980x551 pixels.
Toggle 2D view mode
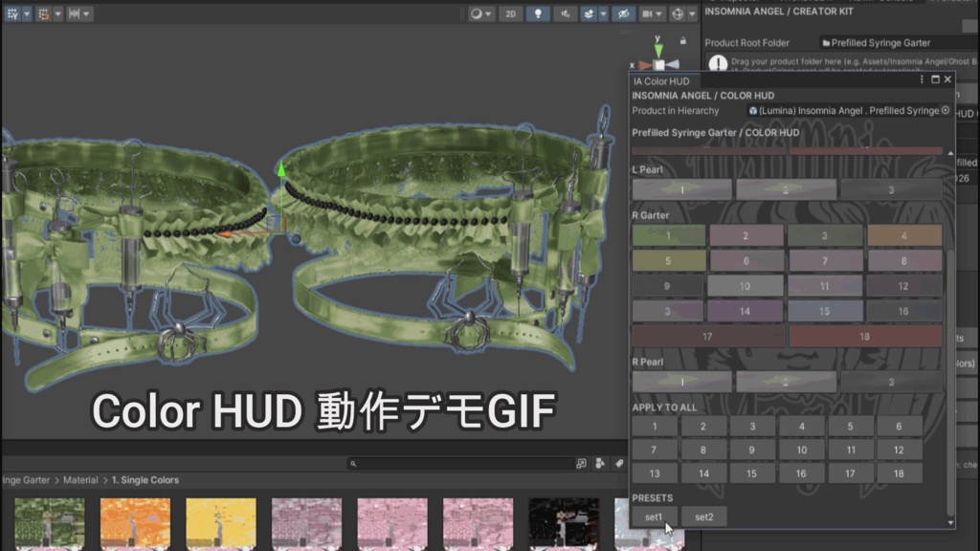tap(511, 13)
